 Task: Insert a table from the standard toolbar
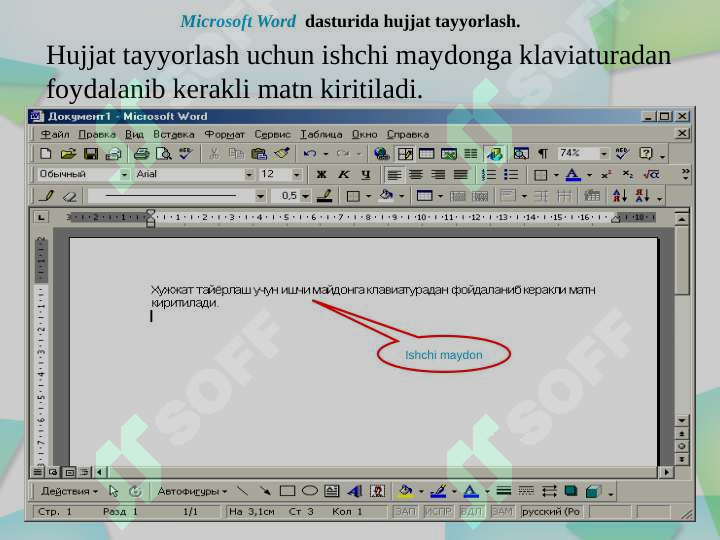tap(427, 153)
